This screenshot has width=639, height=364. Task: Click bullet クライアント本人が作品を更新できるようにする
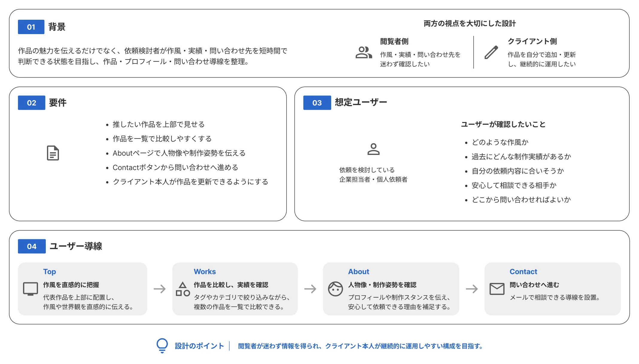tap(190, 182)
